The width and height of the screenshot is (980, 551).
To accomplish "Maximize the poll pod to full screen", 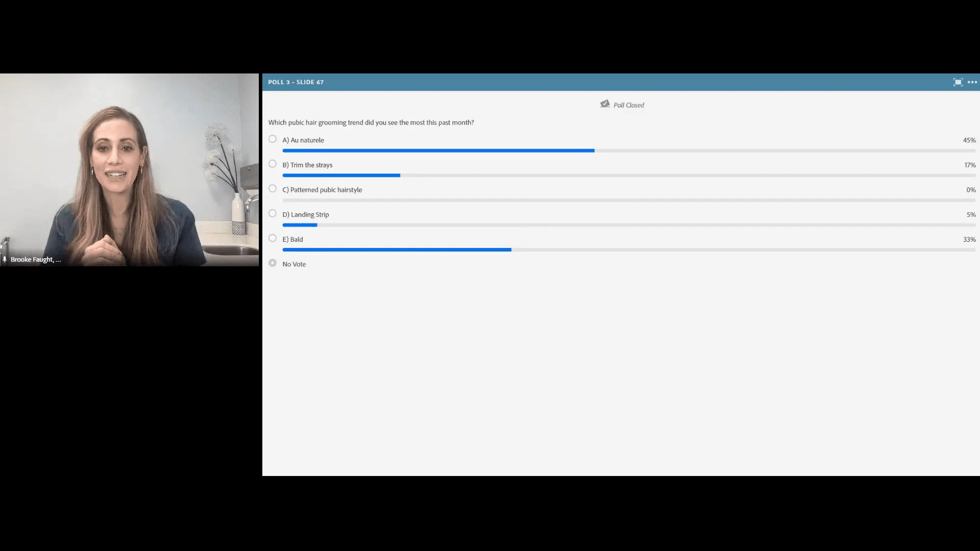I will tap(958, 82).
